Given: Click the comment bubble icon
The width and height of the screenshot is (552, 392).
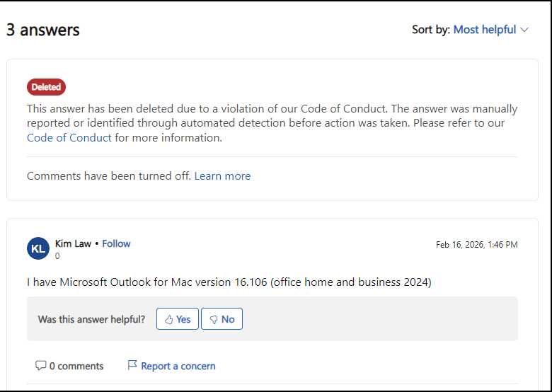Looking at the screenshot, I should click(40, 366).
